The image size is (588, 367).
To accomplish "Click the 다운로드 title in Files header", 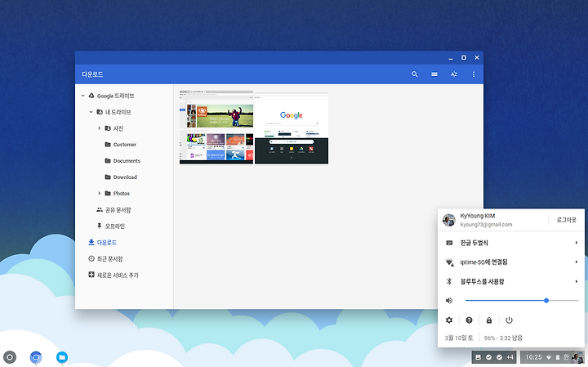I will click(92, 74).
